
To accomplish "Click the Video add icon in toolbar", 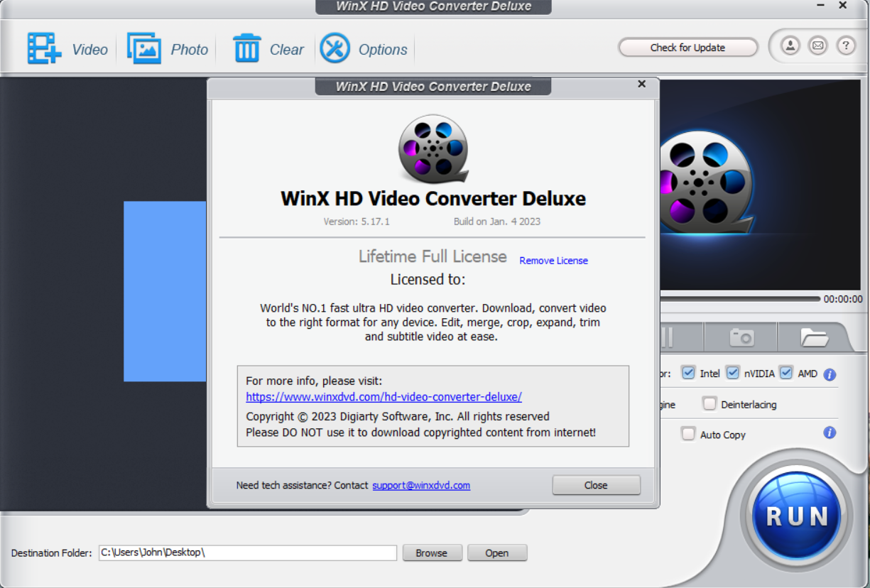I will tap(44, 49).
